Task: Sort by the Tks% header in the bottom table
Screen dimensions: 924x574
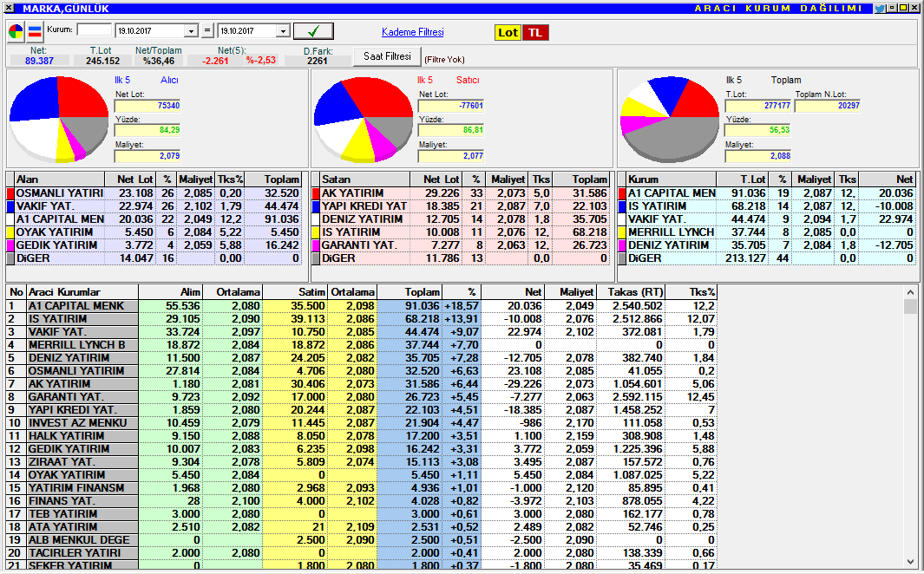Action: pyautogui.click(x=691, y=292)
